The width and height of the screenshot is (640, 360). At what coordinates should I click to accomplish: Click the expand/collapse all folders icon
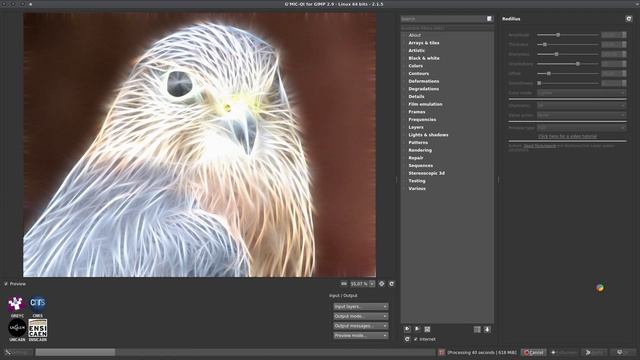pos(477,329)
